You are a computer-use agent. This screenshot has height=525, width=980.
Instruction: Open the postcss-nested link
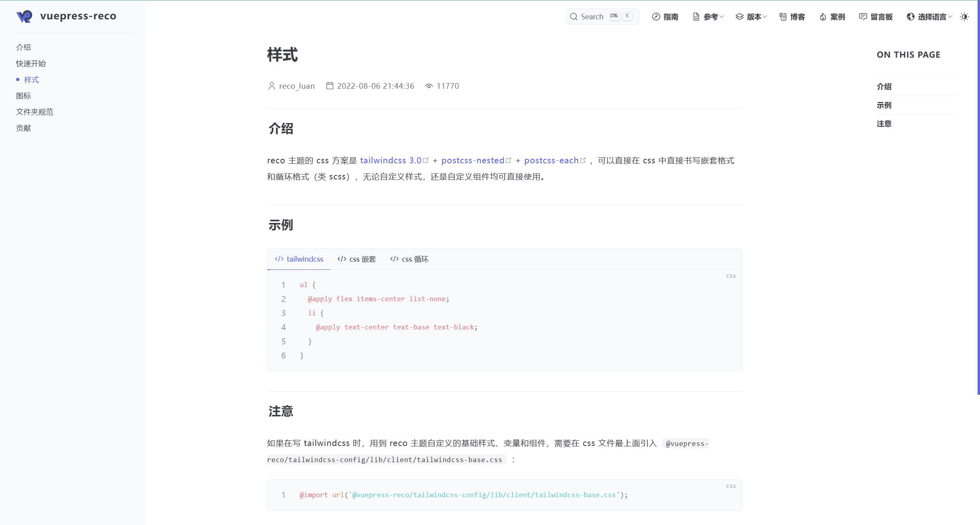tap(473, 160)
